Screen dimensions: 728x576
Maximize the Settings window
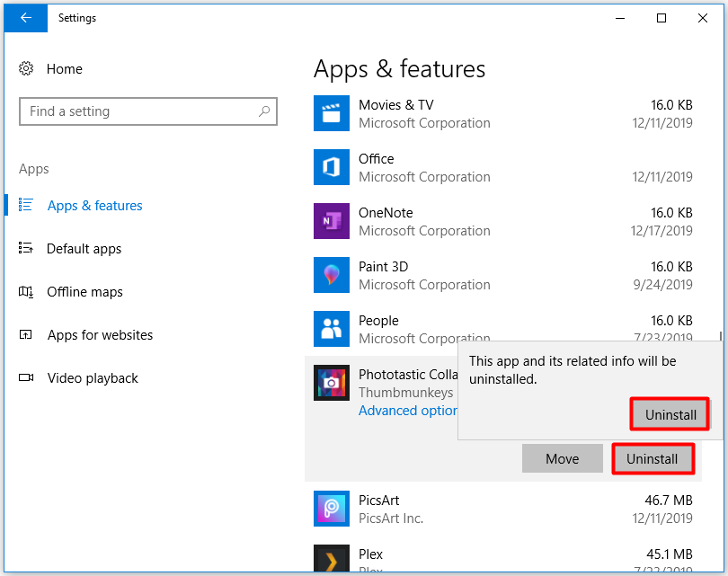661,18
